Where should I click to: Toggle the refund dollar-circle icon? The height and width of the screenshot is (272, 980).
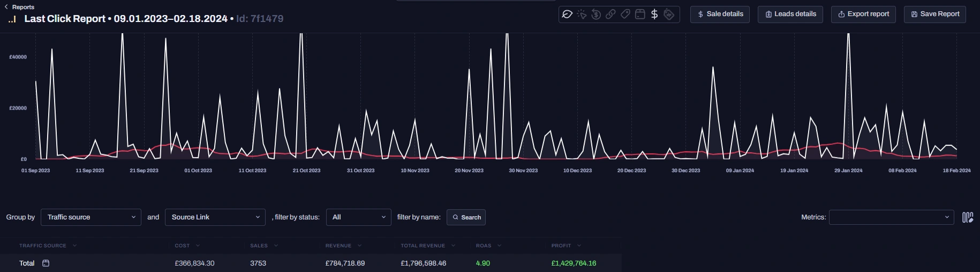point(596,14)
